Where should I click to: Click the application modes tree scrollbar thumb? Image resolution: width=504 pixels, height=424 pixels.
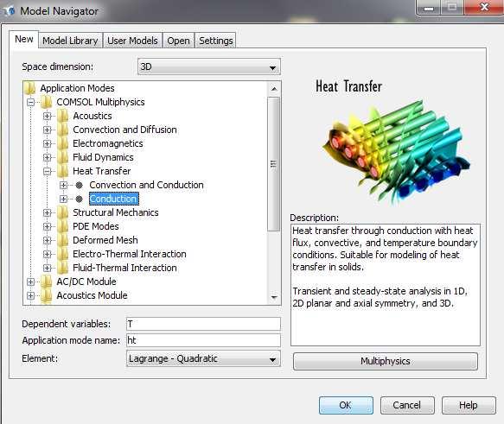click(x=274, y=164)
